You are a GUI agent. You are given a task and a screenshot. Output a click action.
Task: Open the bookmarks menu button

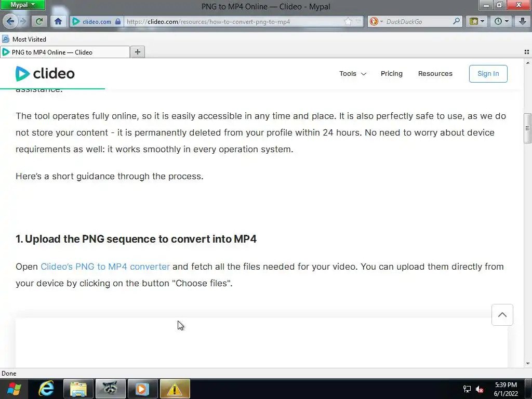[477, 21]
